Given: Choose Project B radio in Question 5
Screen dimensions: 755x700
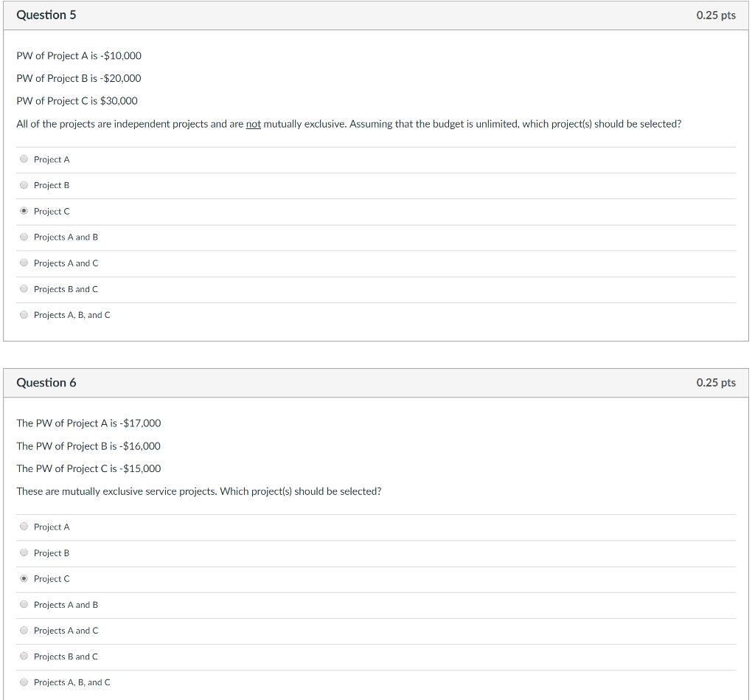Looking at the screenshot, I should tap(24, 185).
